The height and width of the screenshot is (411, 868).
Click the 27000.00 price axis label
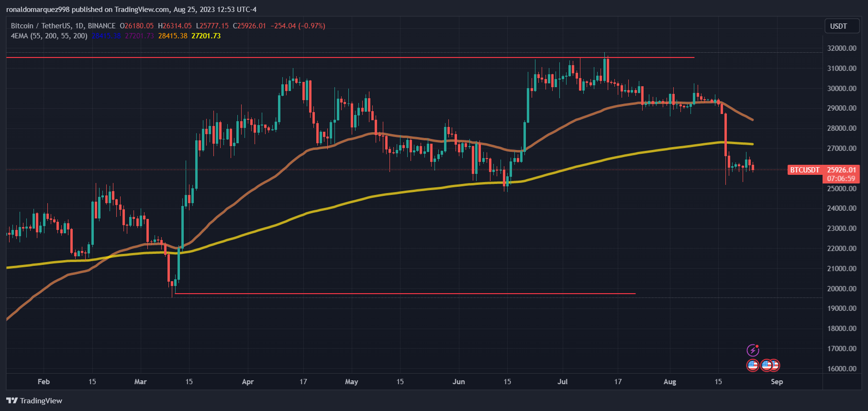[x=842, y=148]
